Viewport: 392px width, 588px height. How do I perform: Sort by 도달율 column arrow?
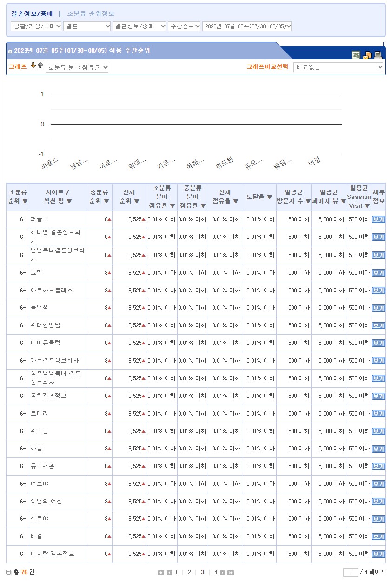point(270,197)
